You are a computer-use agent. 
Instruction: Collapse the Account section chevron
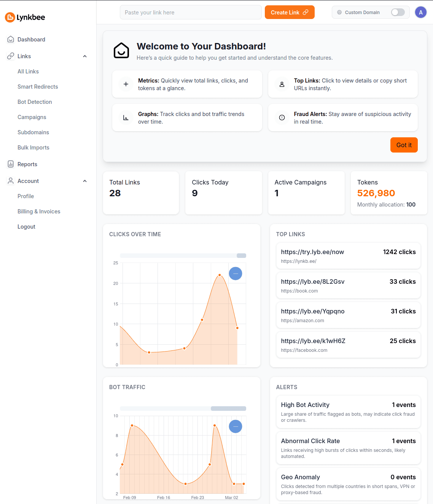click(85, 181)
